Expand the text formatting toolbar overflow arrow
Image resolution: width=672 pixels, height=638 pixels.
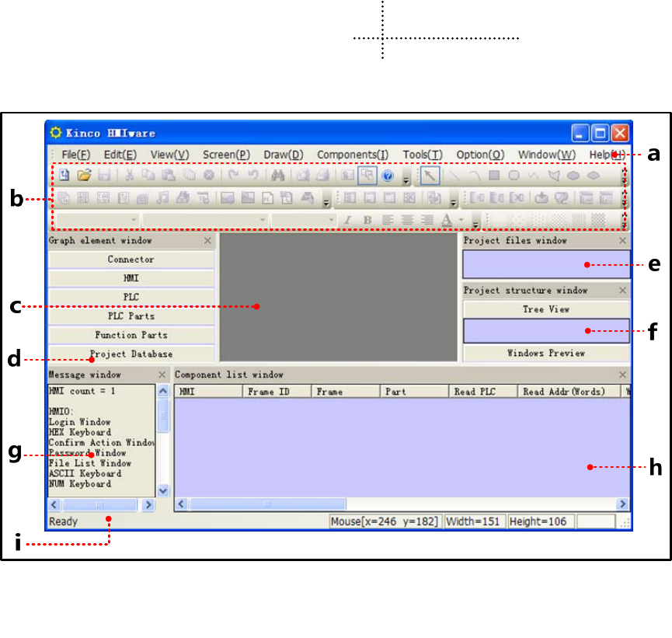click(475, 225)
